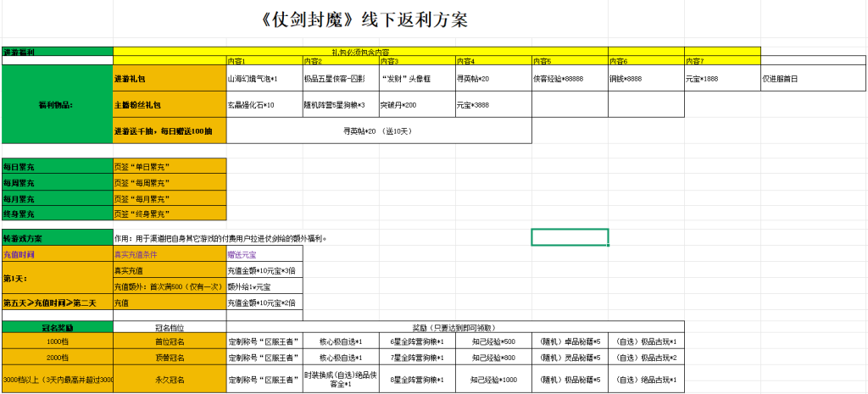Click the 极品五星侠客-囚影 cell
The image size is (868, 394).
341,79
